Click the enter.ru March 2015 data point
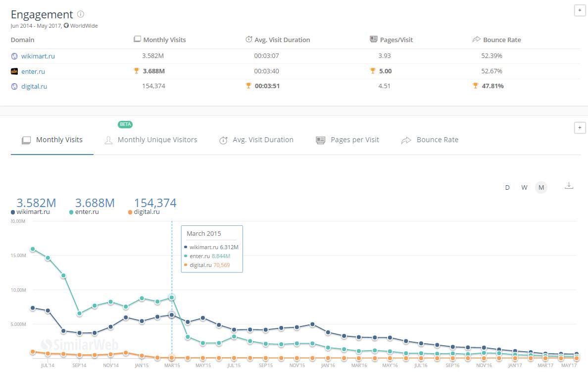588x372 pixels. [172, 297]
